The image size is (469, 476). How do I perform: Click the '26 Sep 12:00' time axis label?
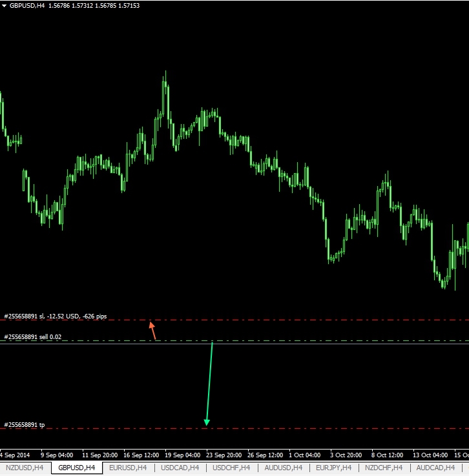pos(265,455)
